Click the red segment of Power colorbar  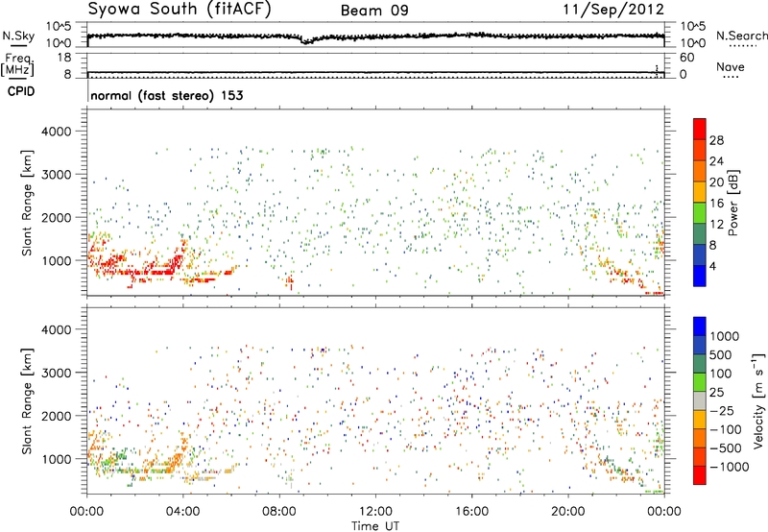pos(700,129)
